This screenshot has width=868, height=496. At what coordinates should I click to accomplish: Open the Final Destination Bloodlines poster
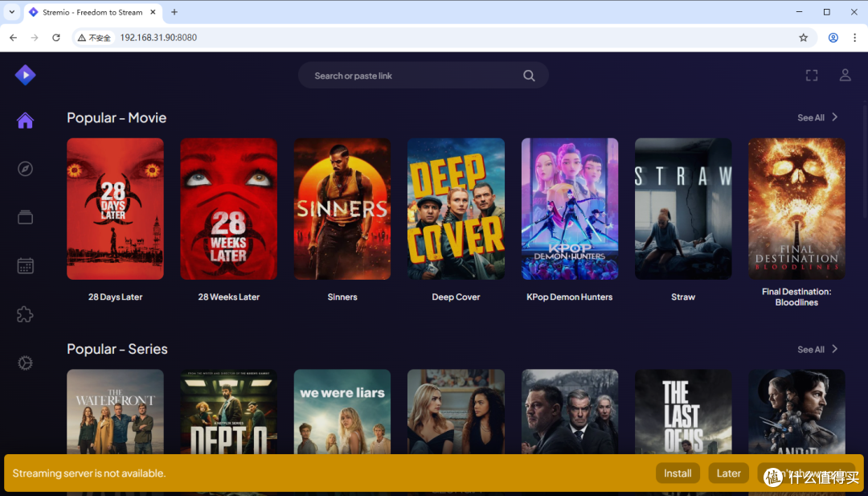click(x=796, y=209)
